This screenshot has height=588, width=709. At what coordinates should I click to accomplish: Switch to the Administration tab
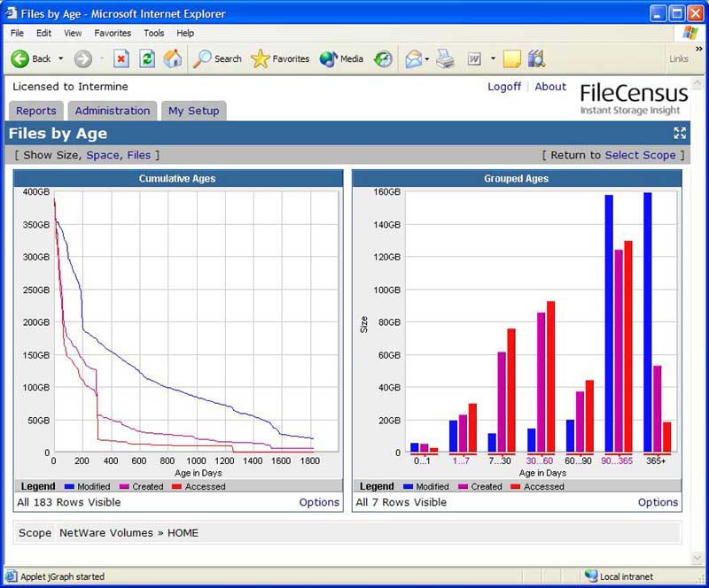click(x=113, y=111)
